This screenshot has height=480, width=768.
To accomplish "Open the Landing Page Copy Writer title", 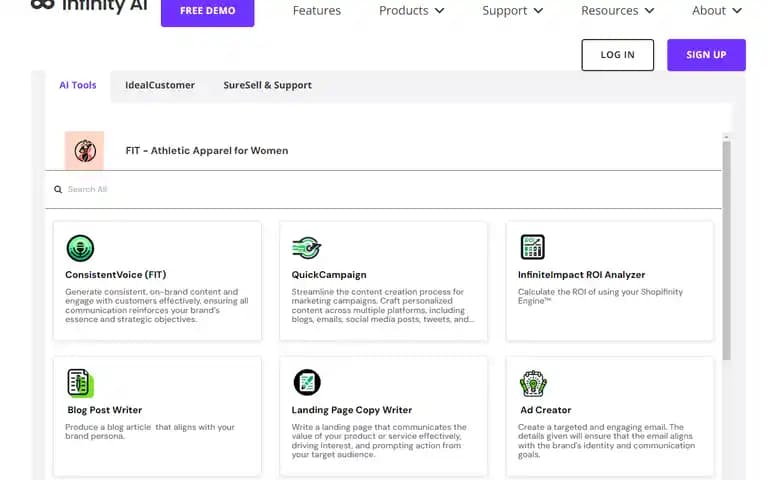I will [352, 410].
